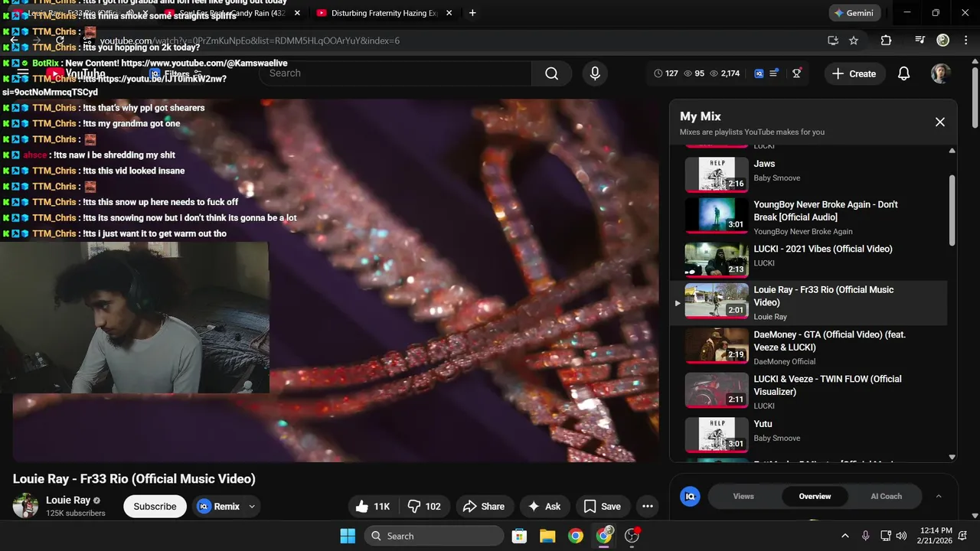Play Jaws by Baby Smoove

tap(808, 174)
